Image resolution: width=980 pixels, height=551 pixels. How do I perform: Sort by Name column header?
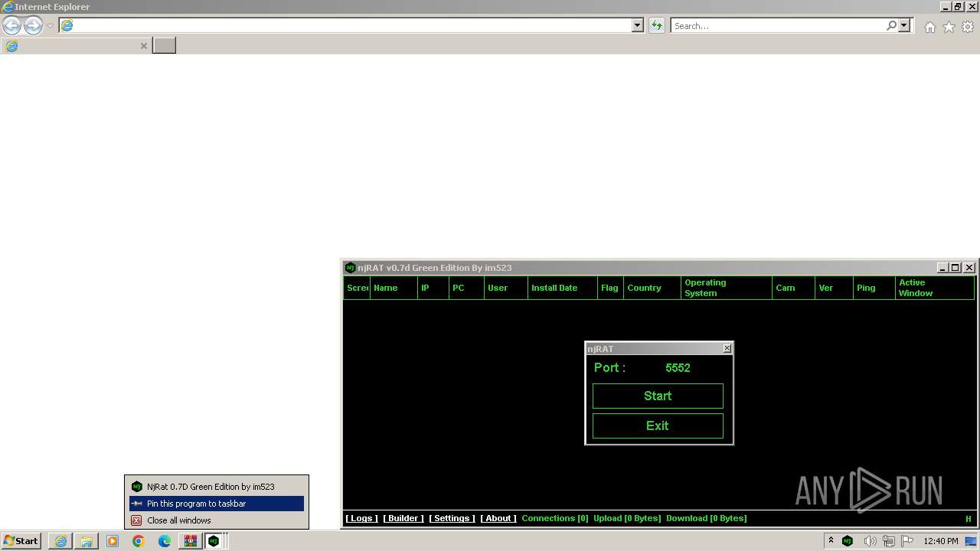394,288
